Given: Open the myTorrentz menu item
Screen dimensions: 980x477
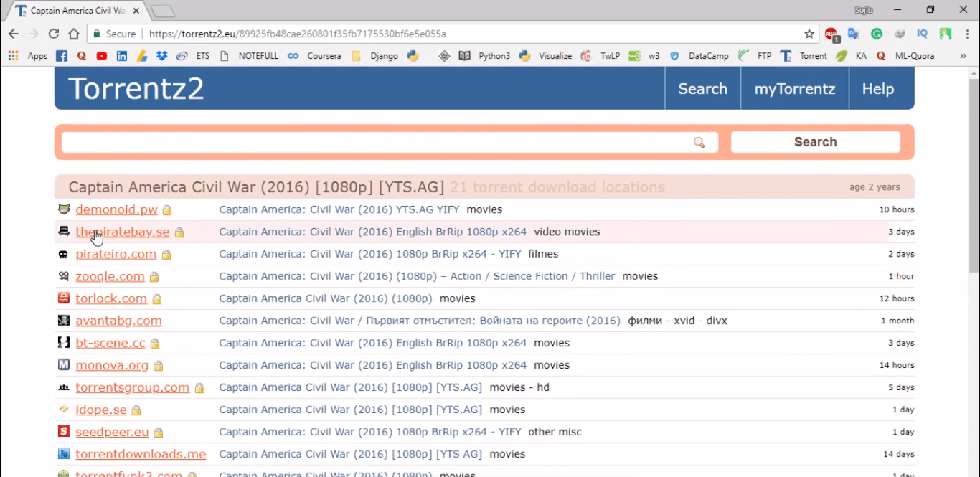Looking at the screenshot, I should (x=794, y=89).
